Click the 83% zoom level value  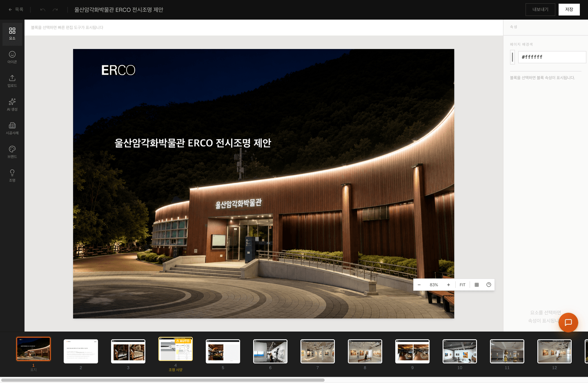click(434, 285)
